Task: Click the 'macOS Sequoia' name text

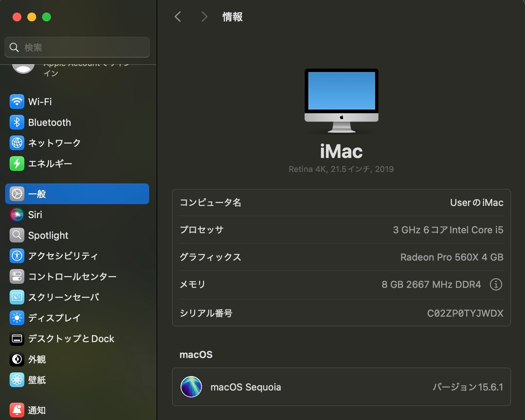Action: [246, 387]
